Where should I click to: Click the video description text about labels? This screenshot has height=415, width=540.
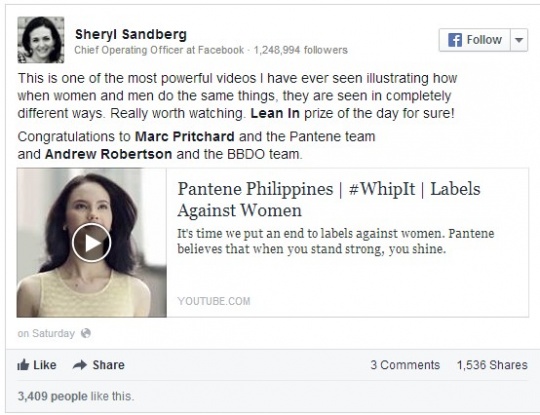click(x=336, y=241)
